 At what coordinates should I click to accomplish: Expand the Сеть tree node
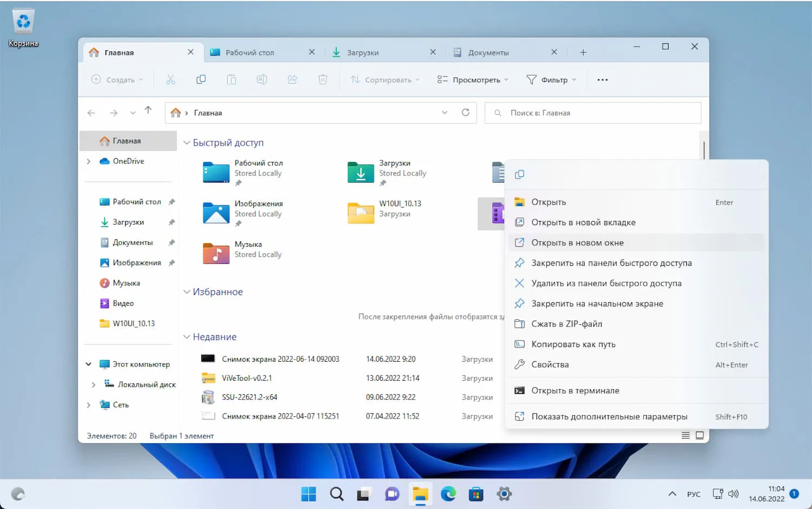(x=89, y=404)
